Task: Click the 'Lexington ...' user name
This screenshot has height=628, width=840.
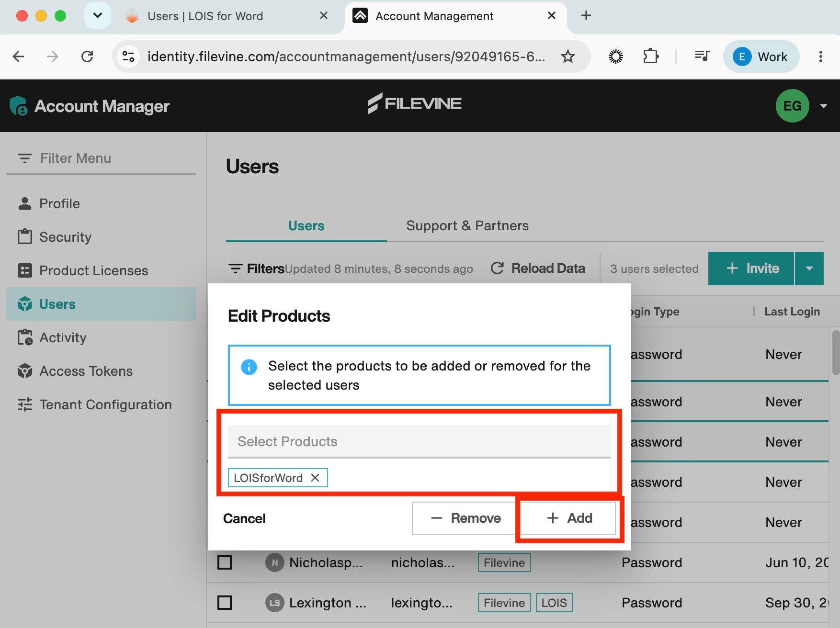Action: 328,603
